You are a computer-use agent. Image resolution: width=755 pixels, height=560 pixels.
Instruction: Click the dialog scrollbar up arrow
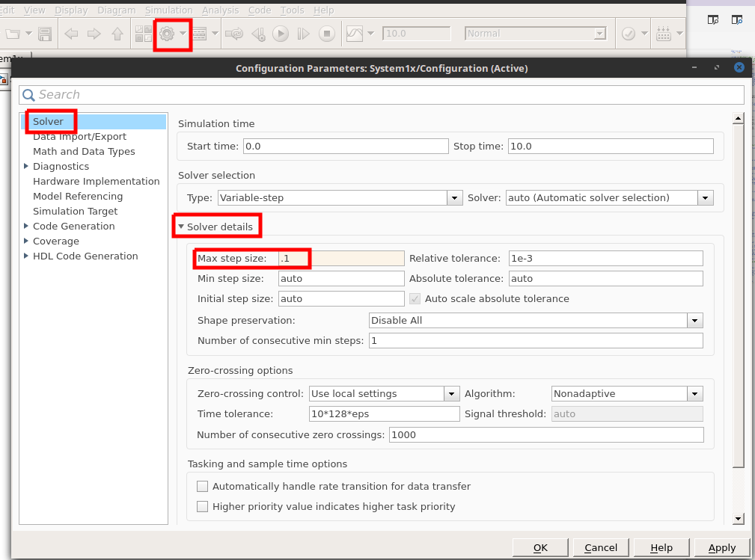pos(738,118)
